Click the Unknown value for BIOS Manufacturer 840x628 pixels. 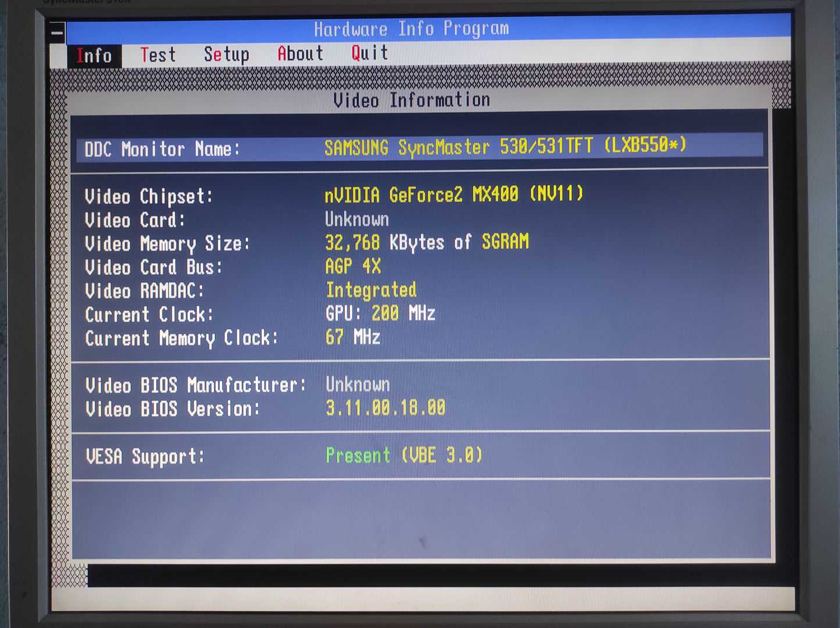point(358,384)
